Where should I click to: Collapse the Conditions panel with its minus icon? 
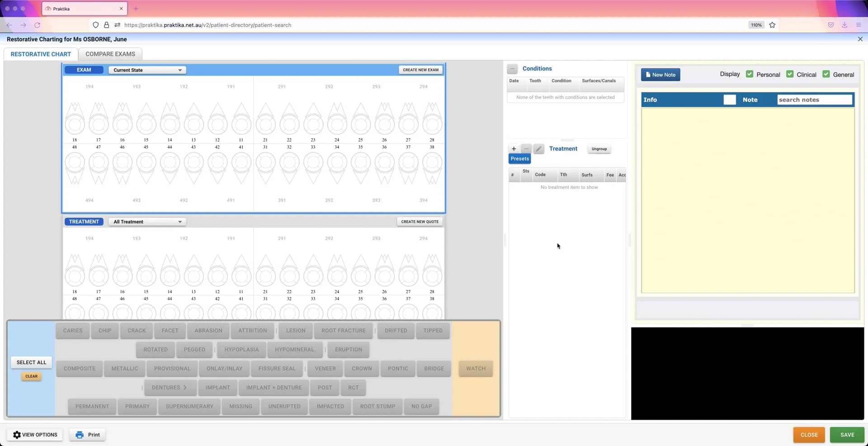[512, 69]
